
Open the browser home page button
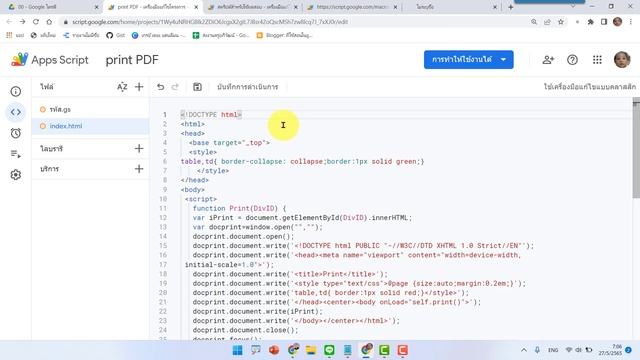pyautogui.click(x=49, y=22)
